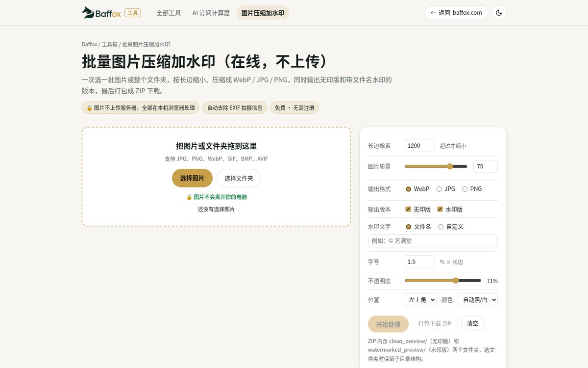This screenshot has width=588, height=368.
Task: Select JPG output format
Action: tap(445, 189)
